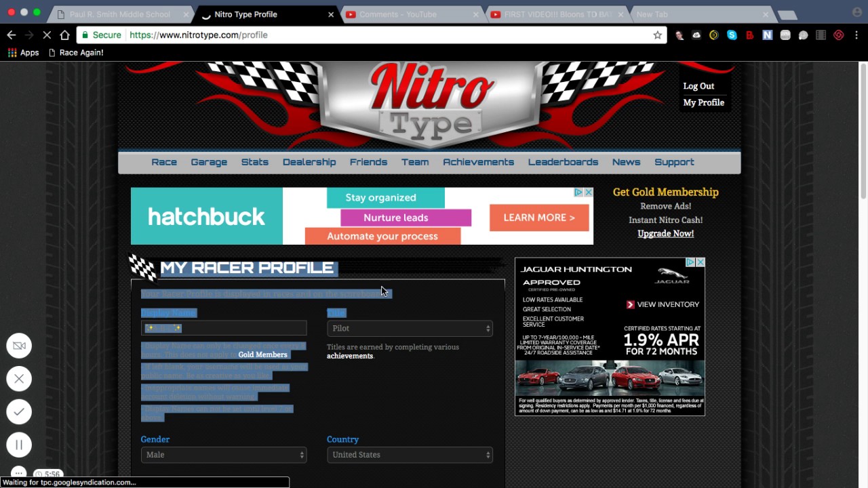Open the Leaderboards menu item
868x488 pixels.
tap(564, 162)
